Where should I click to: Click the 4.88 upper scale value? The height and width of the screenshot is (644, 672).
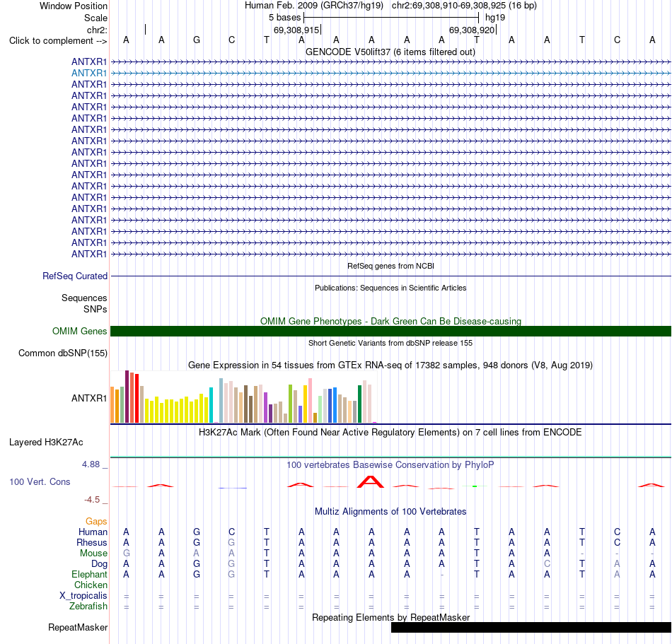[x=91, y=464]
